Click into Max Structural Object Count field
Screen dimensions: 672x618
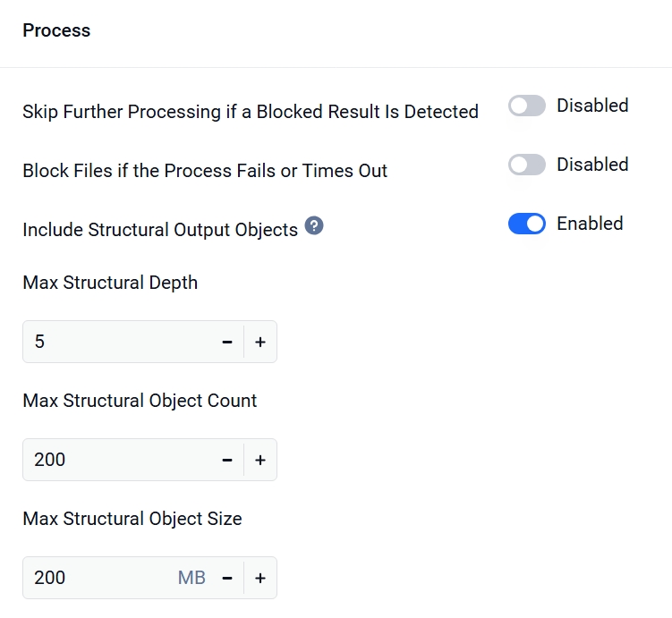pyautogui.click(x=120, y=460)
